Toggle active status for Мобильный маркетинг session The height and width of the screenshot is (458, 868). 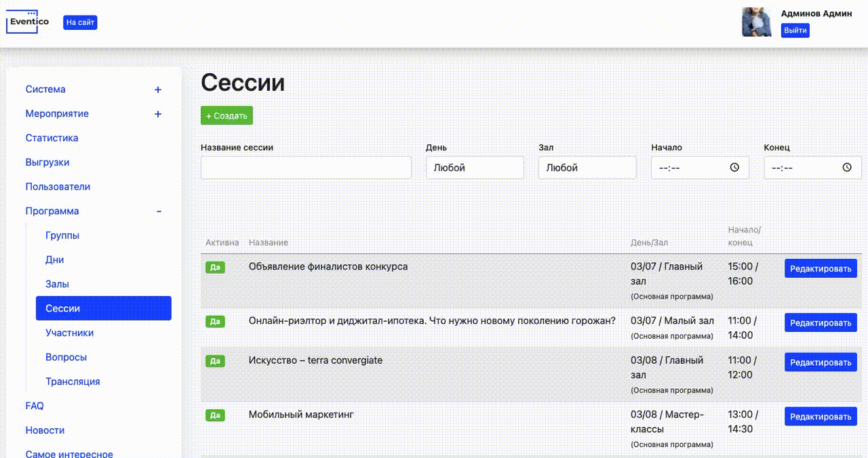coord(215,415)
